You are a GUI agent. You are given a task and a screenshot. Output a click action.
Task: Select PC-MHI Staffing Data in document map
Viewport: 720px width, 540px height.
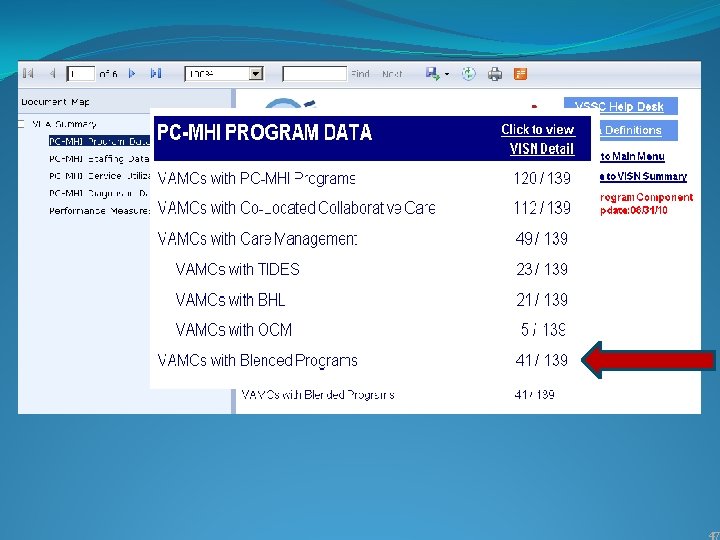point(99,159)
